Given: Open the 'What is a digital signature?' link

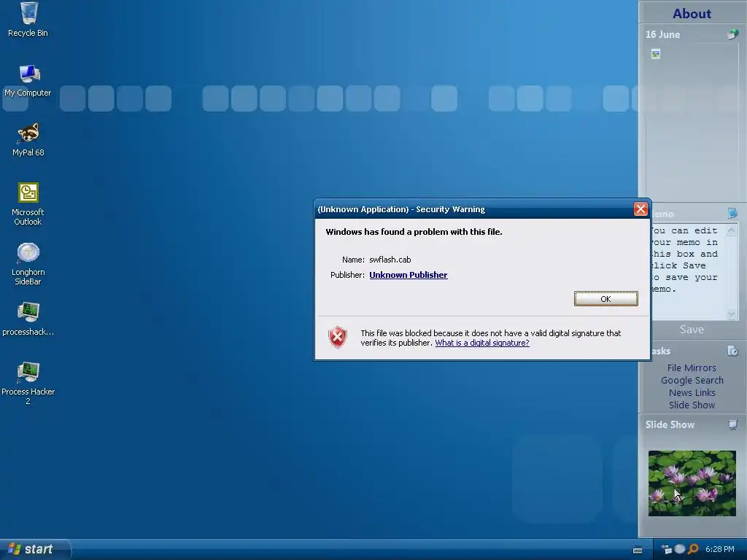Looking at the screenshot, I should tap(482, 343).
